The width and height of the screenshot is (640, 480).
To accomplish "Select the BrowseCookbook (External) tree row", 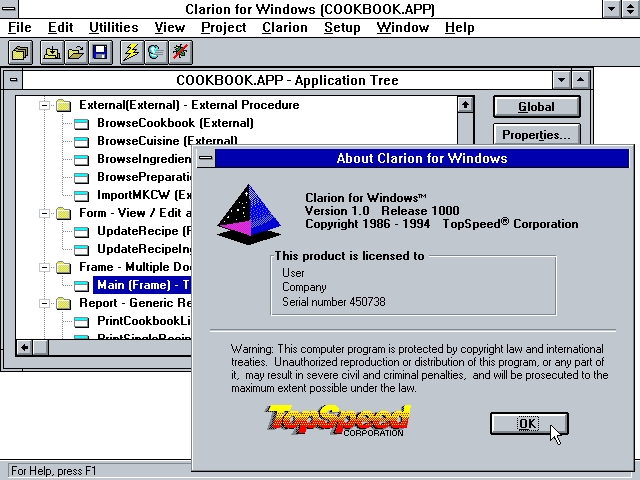I will (175, 123).
